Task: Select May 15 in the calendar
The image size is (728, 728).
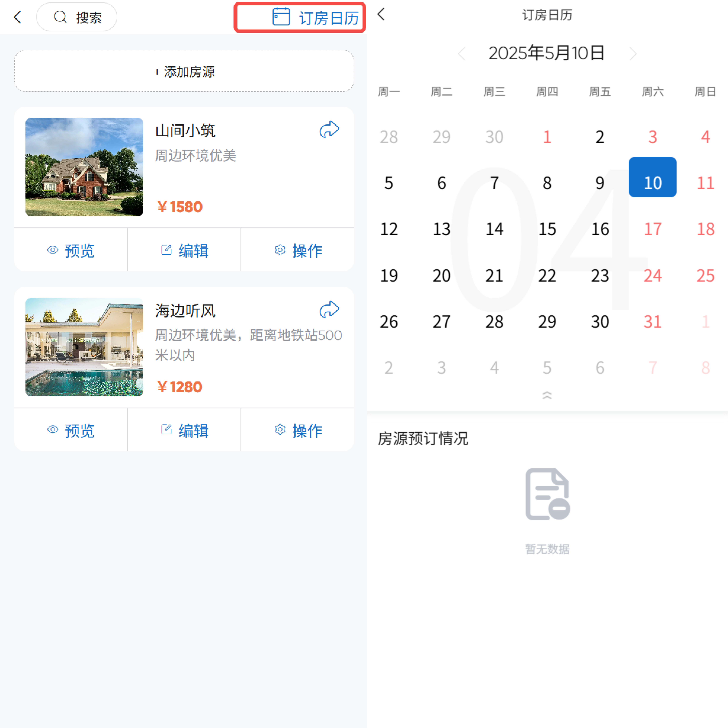Action: click(547, 229)
